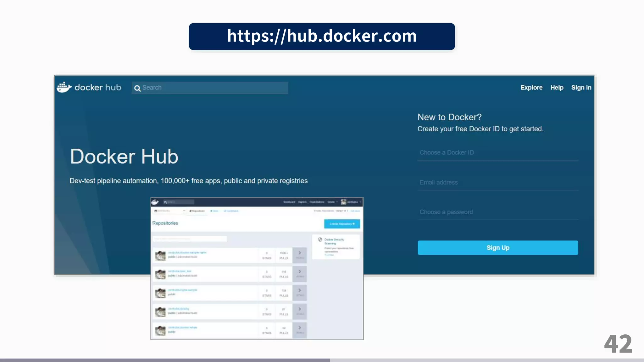The width and height of the screenshot is (644, 362).
Task: Click the https://hub.docker.com banner
Action: 322,36
